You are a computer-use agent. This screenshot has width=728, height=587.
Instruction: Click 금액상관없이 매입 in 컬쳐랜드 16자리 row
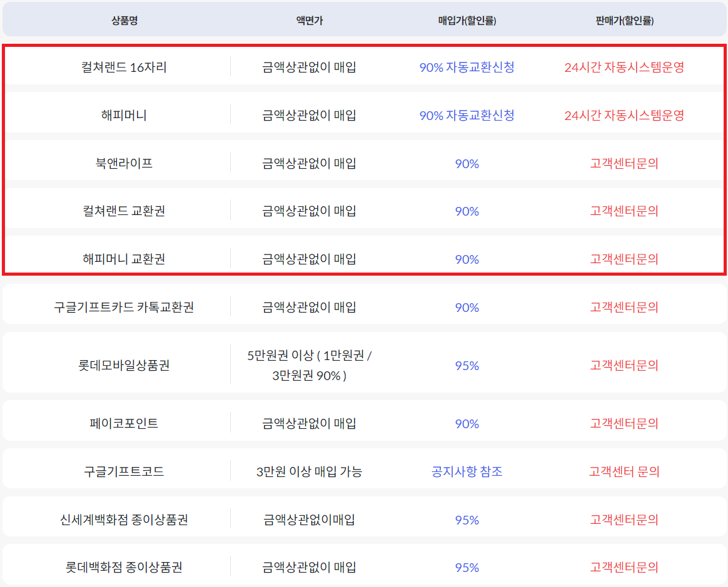(309, 68)
